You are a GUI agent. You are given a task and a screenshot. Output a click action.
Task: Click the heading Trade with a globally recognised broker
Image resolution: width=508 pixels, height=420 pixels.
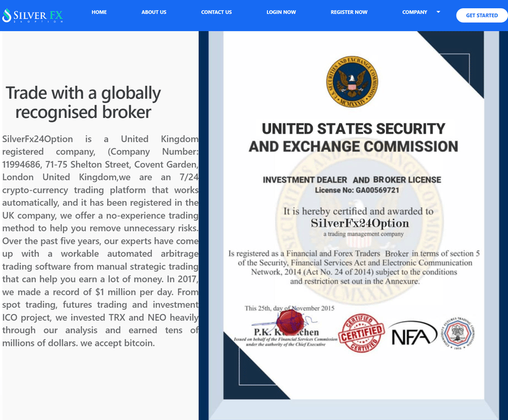tap(83, 102)
